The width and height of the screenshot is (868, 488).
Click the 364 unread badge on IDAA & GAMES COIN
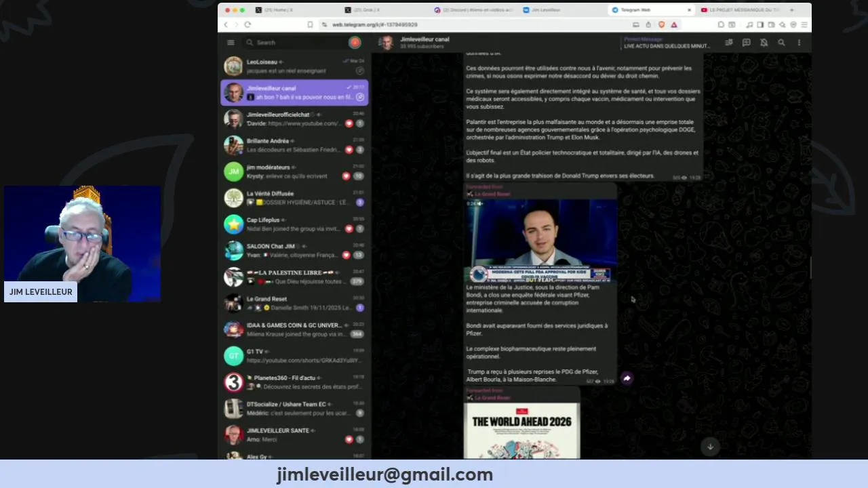tap(357, 334)
